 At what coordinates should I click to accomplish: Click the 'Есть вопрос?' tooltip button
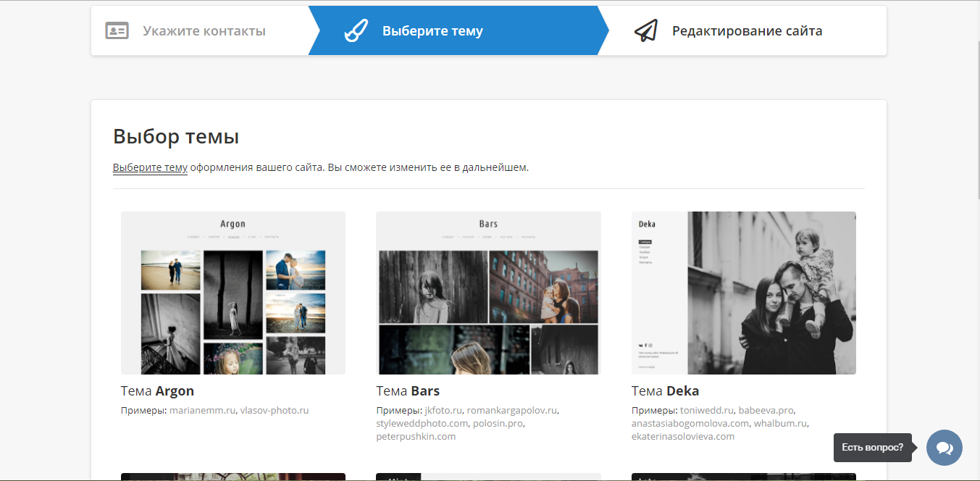click(x=873, y=448)
